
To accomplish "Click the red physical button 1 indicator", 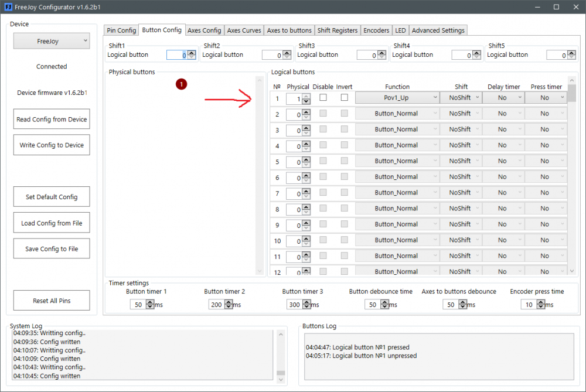I will 181,85.
